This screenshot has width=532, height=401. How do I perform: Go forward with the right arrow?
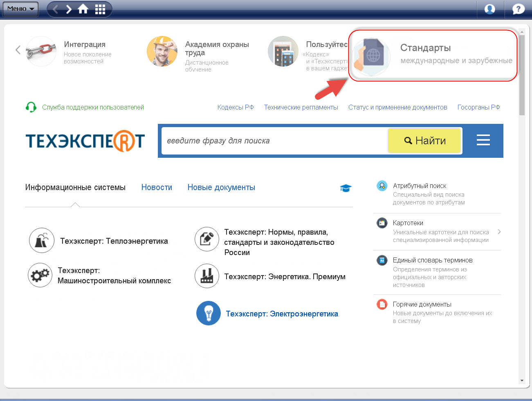coord(69,9)
